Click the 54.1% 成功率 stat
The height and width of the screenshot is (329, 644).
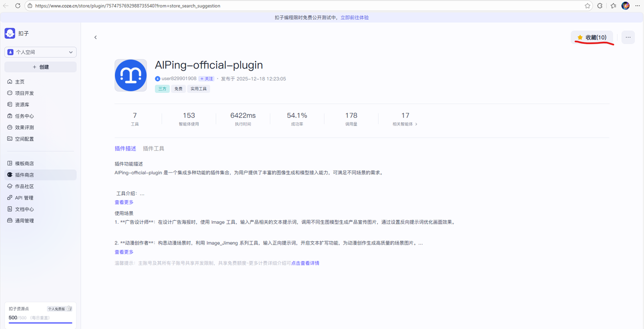coord(297,118)
